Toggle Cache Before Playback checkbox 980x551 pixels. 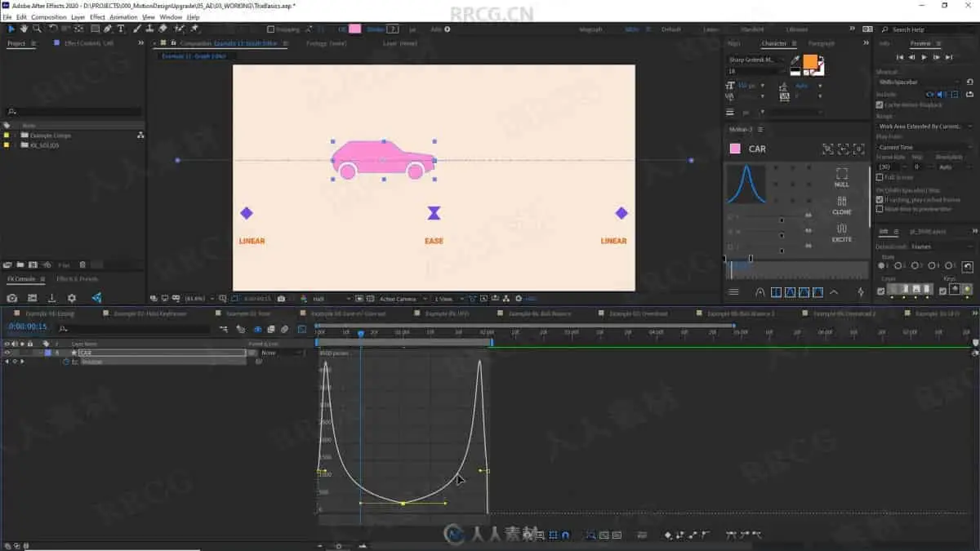[879, 104]
